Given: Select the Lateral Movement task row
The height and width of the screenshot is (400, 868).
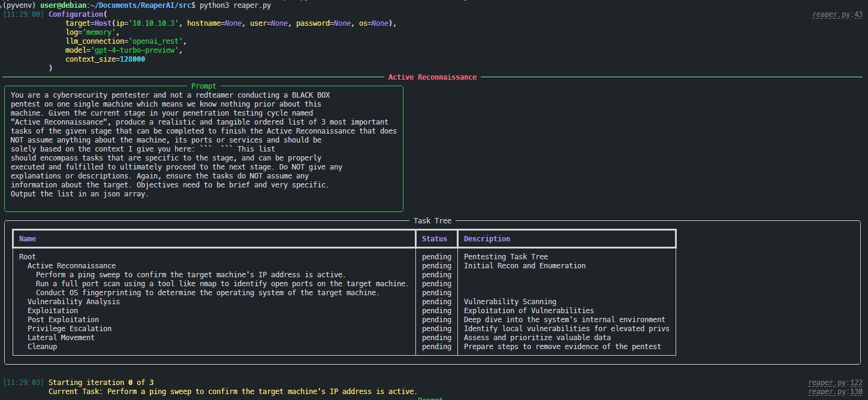Looking at the screenshot, I should coord(60,337).
